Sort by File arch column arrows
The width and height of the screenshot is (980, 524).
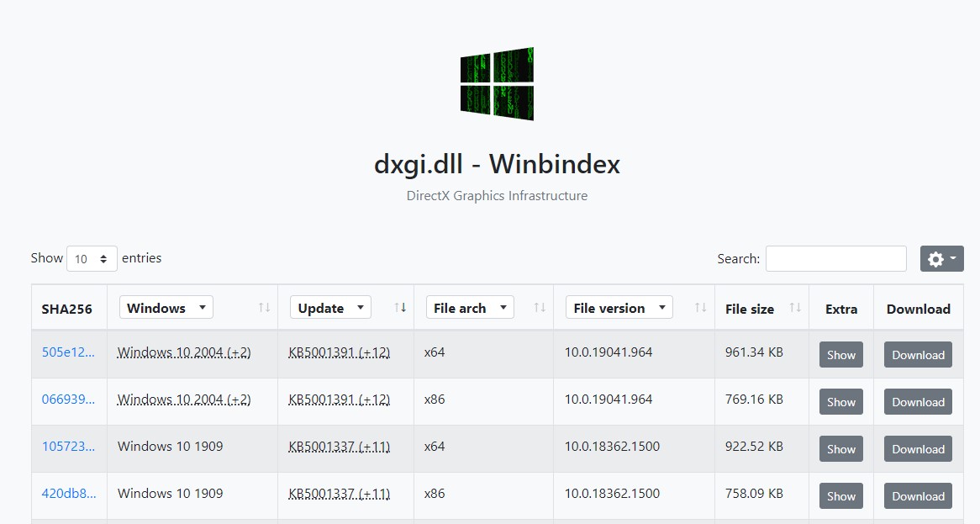(x=540, y=308)
